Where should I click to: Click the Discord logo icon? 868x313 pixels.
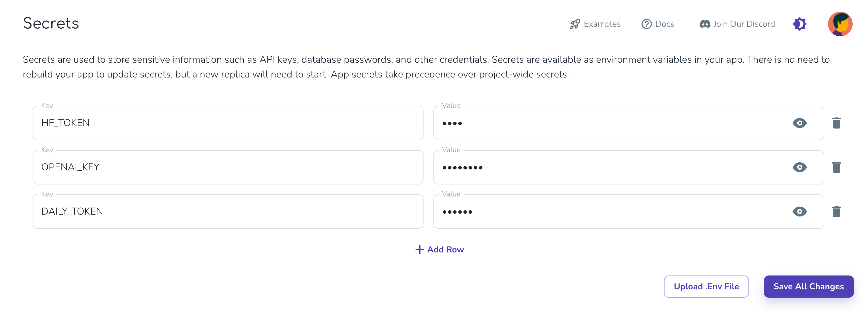[705, 24]
